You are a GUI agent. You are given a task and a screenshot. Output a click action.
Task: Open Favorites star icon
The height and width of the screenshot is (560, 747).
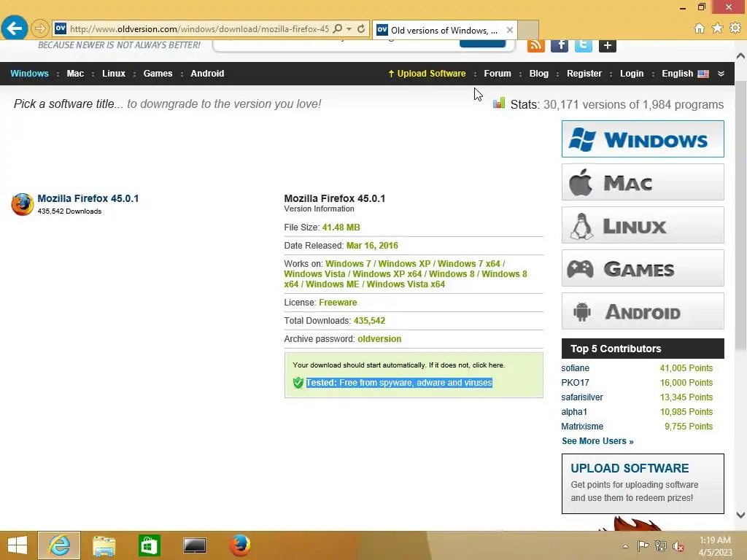click(x=718, y=28)
